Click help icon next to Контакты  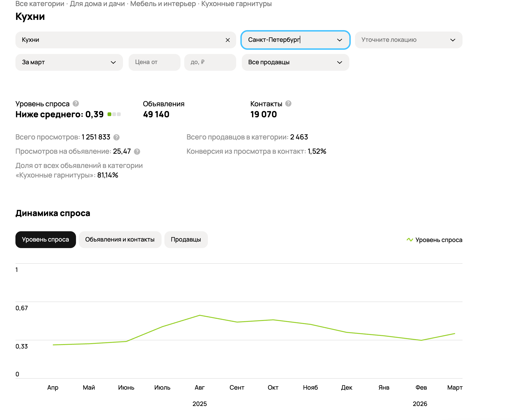point(288,103)
